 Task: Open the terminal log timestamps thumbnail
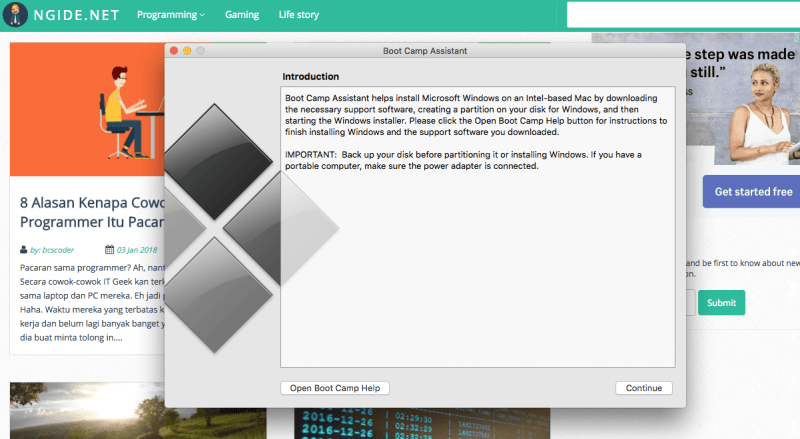coord(421,423)
